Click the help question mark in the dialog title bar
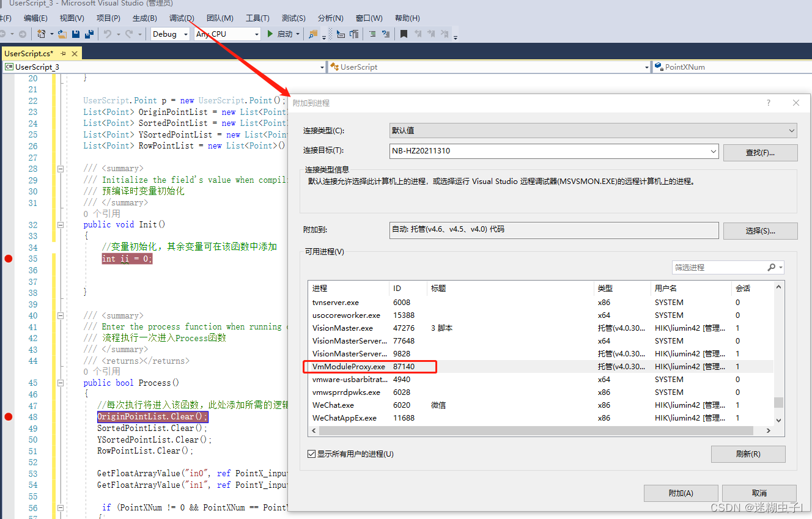The width and height of the screenshot is (812, 519). 769,103
